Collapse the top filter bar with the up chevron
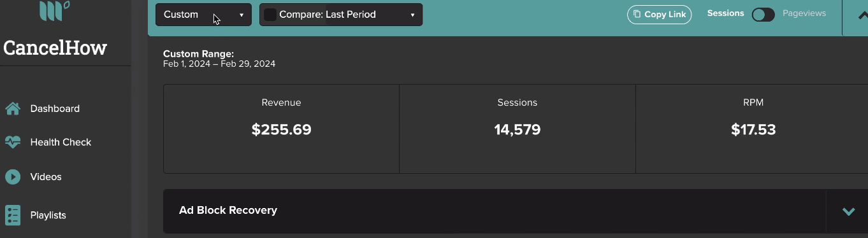 pyautogui.click(x=863, y=15)
